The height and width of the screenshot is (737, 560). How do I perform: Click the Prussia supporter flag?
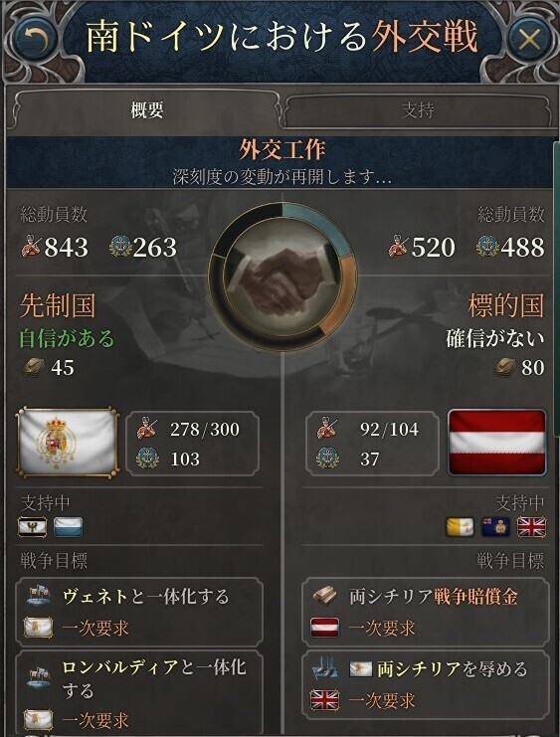point(33,526)
